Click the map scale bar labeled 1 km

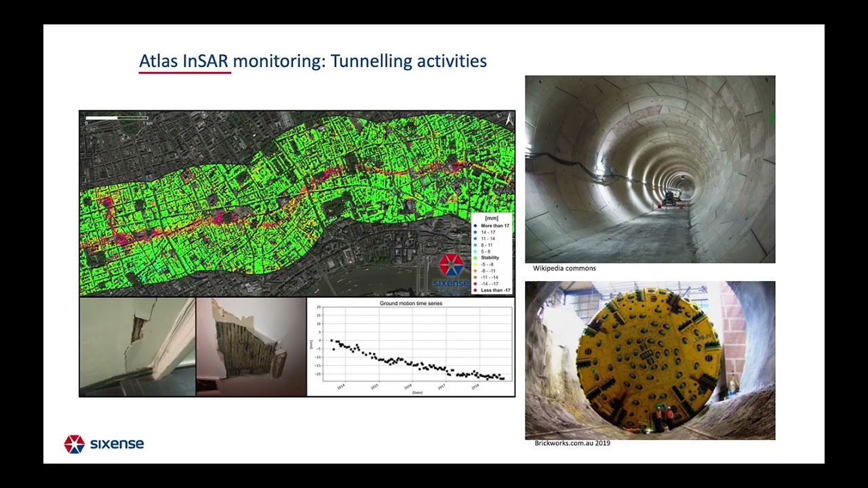pos(117,119)
